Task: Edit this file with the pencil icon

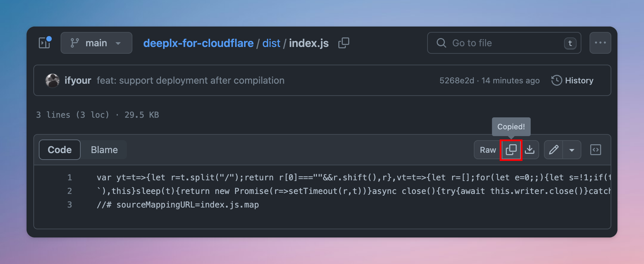Action: tap(553, 150)
